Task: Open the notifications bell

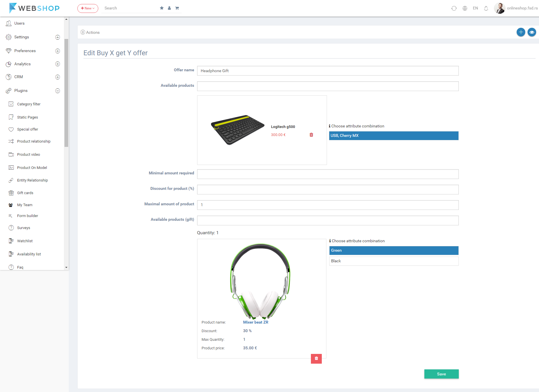Action: [x=486, y=8]
